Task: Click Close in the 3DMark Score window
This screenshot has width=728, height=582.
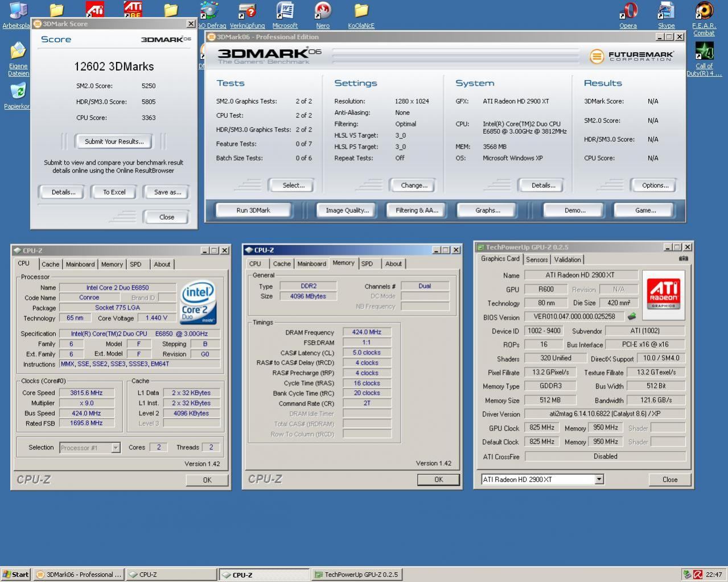Action: [167, 217]
